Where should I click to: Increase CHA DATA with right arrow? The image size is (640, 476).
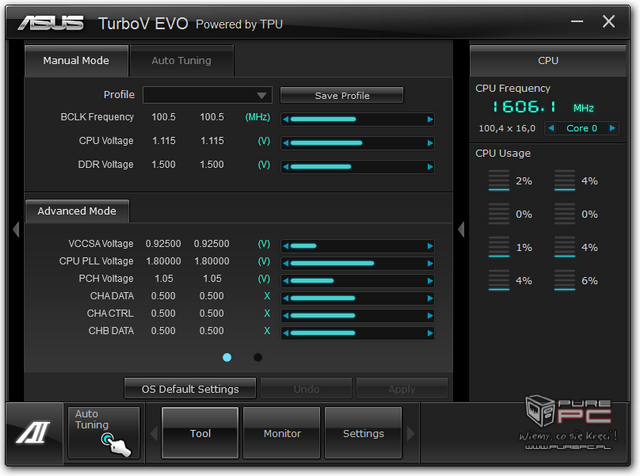(x=430, y=298)
